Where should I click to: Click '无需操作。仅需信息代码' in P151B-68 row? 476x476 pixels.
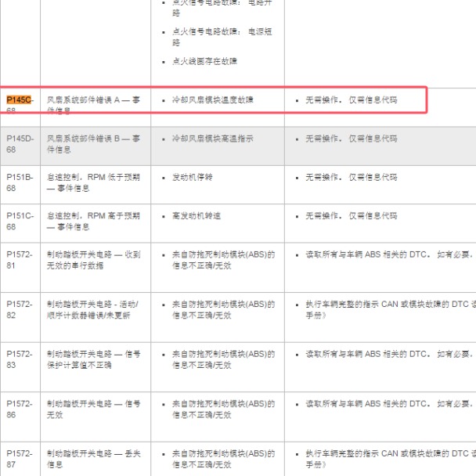pos(352,177)
